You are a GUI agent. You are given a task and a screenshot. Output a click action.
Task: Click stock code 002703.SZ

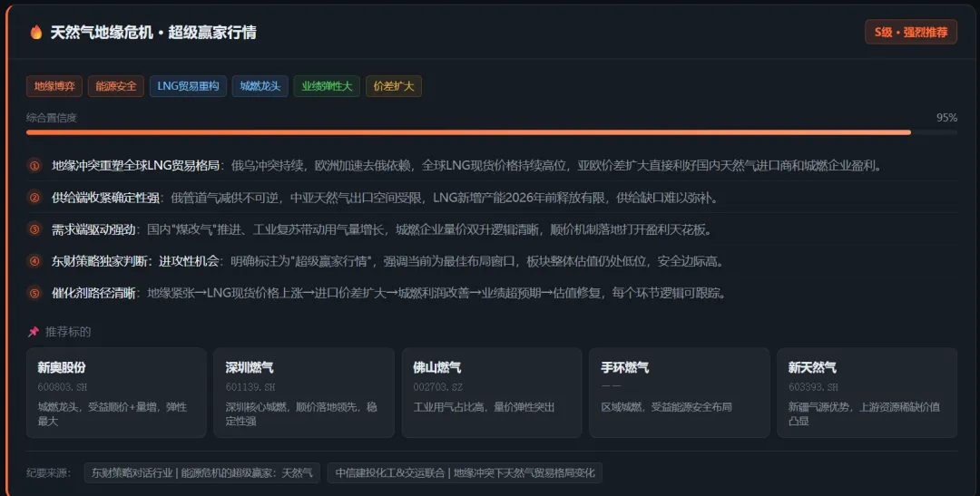coord(438,387)
